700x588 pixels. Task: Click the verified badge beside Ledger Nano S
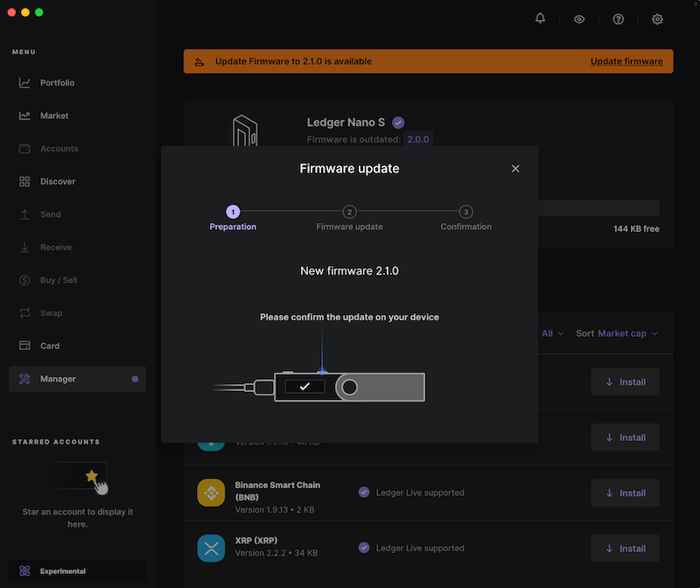(398, 122)
